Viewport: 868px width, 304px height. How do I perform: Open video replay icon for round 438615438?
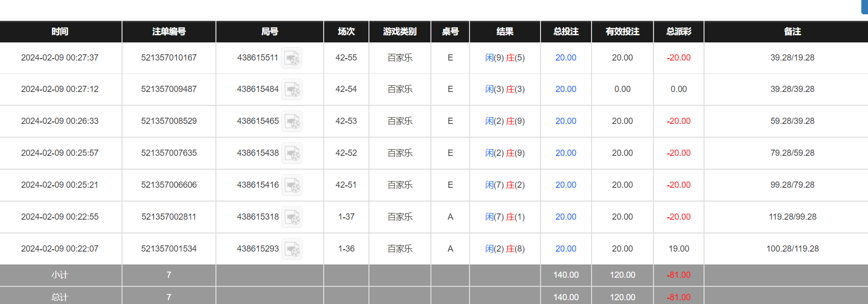click(292, 153)
